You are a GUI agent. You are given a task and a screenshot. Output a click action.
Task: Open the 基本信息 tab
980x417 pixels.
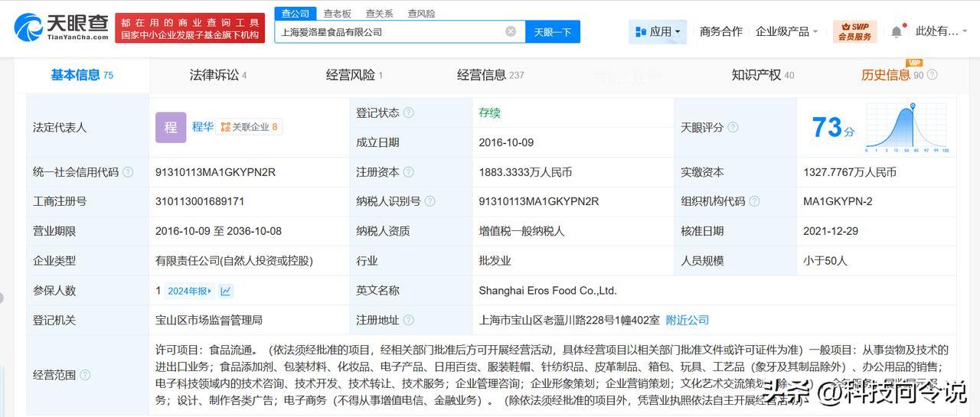pyautogui.click(x=82, y=75)
